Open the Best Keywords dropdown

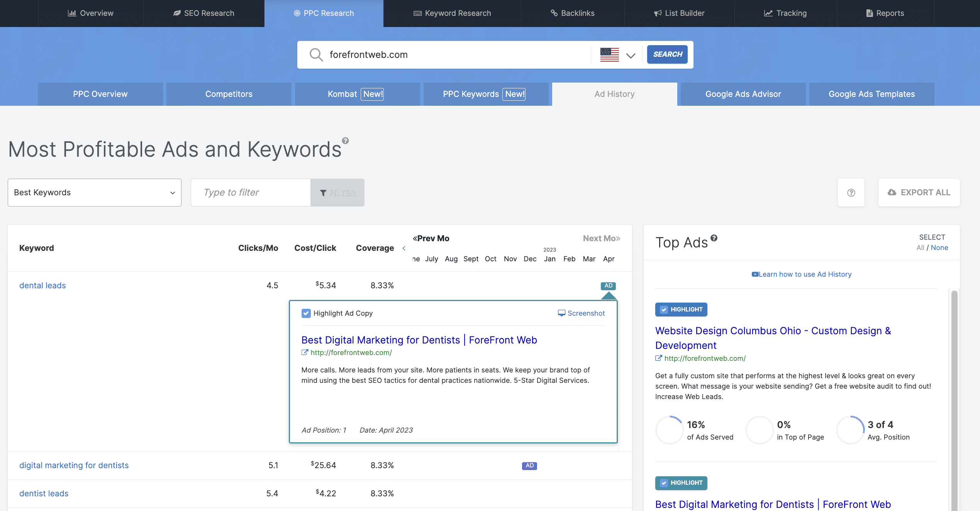click(95, 193)
